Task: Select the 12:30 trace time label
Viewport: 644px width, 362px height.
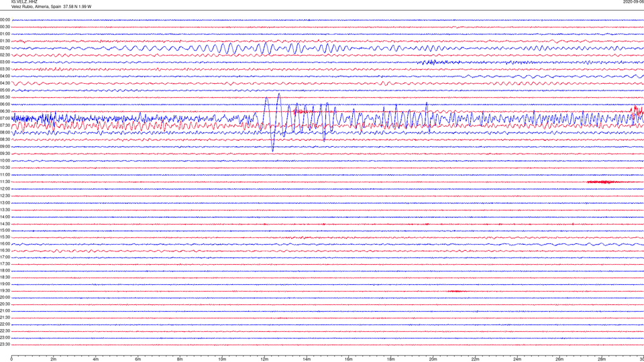Action: (x=5, y=196)
